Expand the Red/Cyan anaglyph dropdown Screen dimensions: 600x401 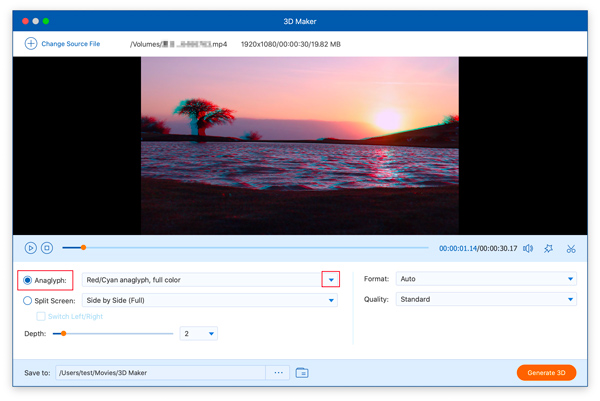(x=331, y=280)
